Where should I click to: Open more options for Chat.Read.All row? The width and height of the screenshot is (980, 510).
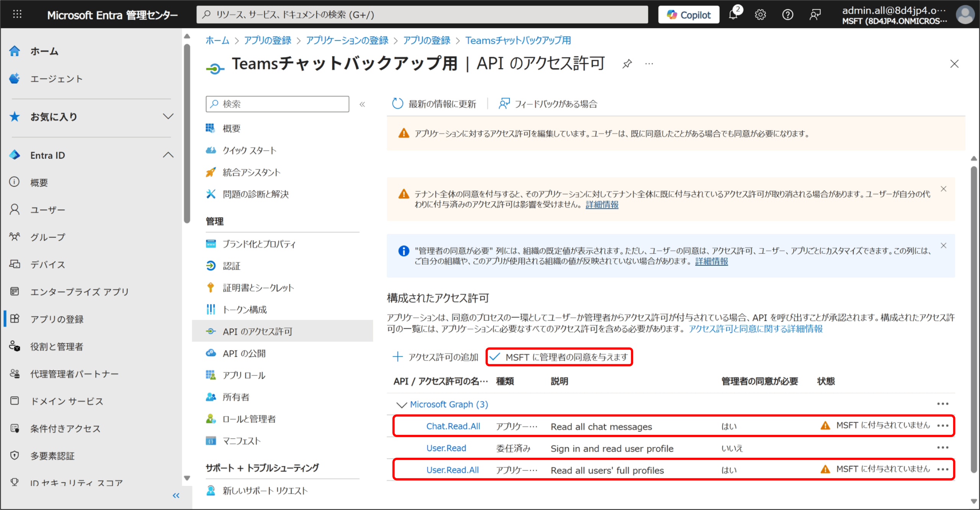(x=942, y=426)
